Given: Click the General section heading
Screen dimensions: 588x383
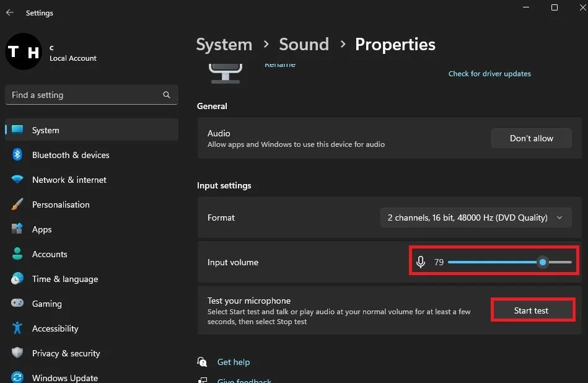Looking at the screenshot, I should tap(212, 106).
